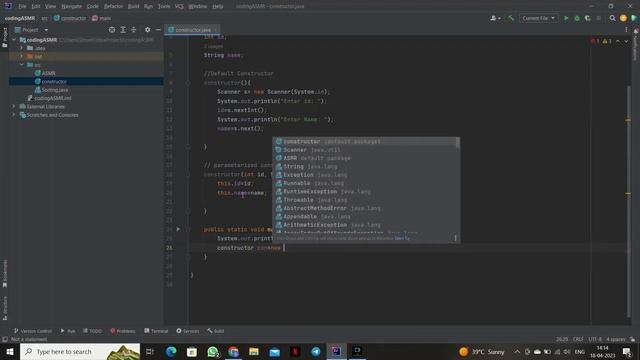Click the main method breadcrumb
Screen dimensions: 640x360
pos(101,18)
